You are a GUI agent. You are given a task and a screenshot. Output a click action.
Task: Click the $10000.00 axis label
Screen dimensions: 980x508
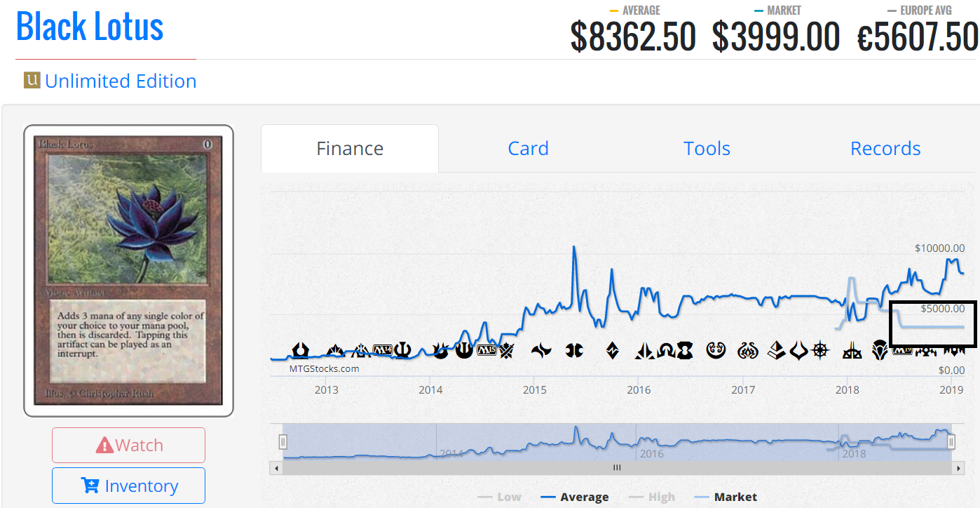[x=939, y=248]
